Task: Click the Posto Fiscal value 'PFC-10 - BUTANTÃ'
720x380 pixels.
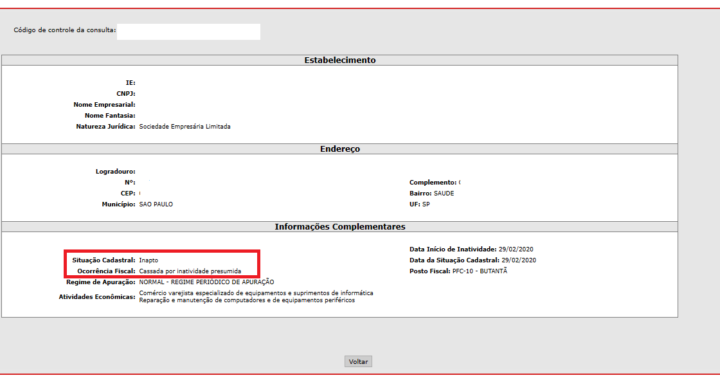Action: click(x=480, y=271)
